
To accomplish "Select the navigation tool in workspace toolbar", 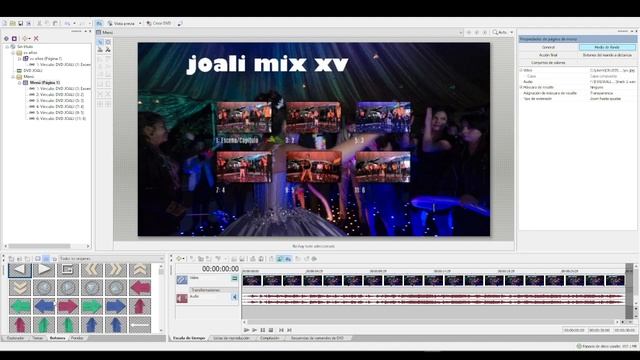I will click(100, 50).
